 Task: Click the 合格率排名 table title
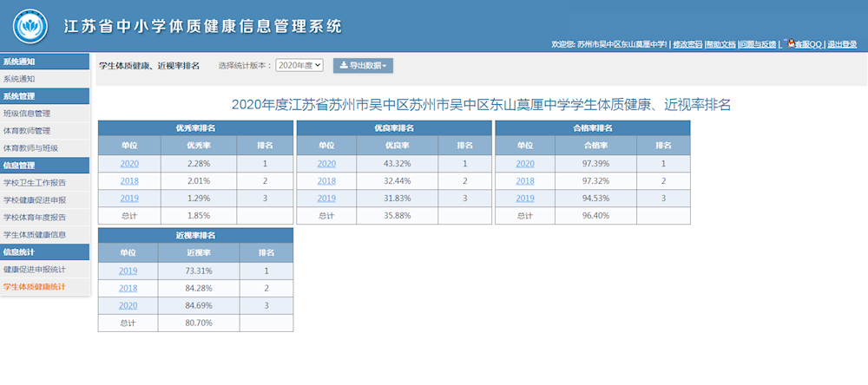[x=592, y=127]
